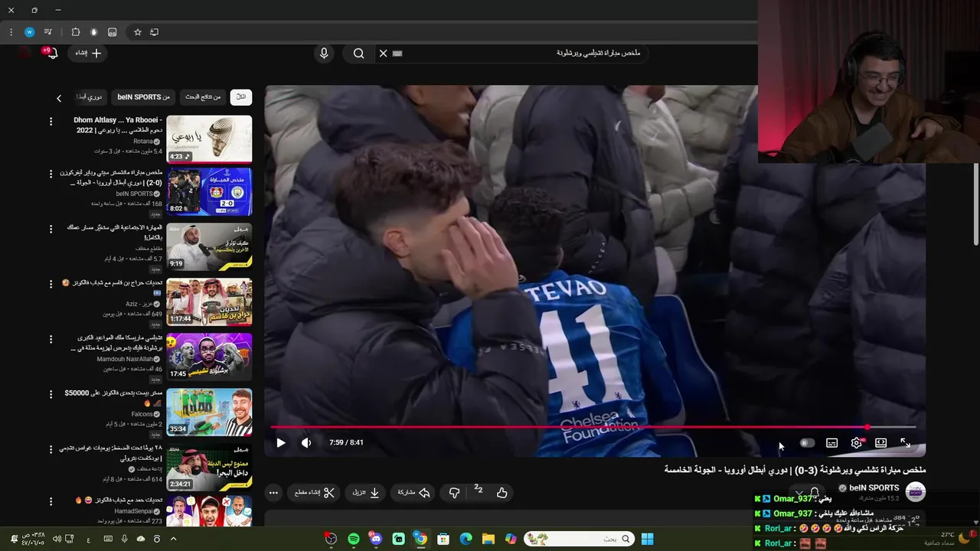Open options for the beIN SPORTS Manchester City video

coord(51,174)
